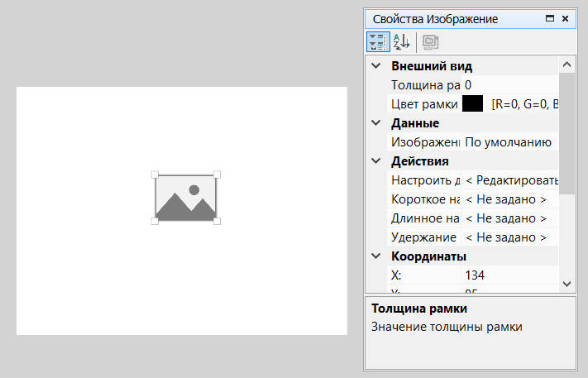Sort properties alphabetically

pos(401,41)
